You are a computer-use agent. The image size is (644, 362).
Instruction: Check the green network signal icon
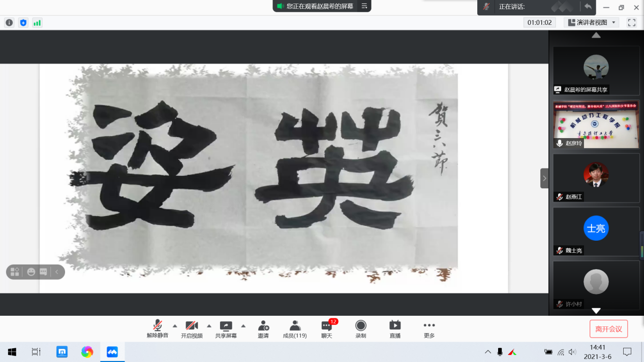(x=37, y=22)
